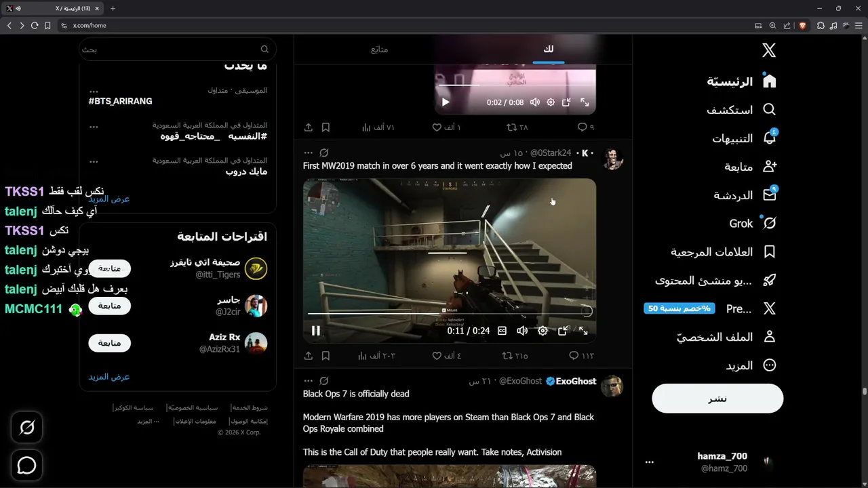View analytics showing ٧١ ألف views

[378, 127]
